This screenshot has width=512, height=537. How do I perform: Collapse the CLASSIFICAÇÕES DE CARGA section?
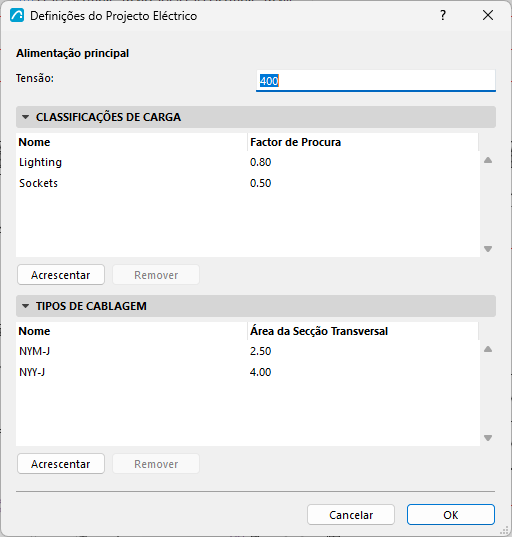coord(25,117)
